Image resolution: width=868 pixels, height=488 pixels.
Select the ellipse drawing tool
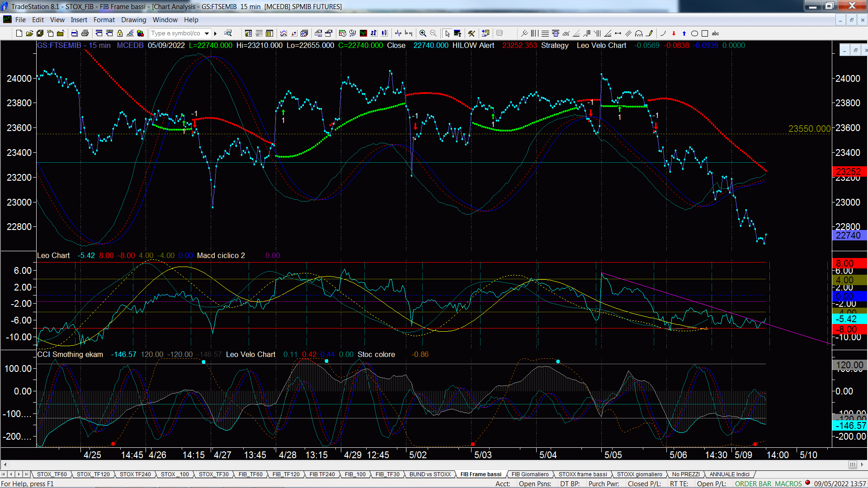(x=694, y=33)
